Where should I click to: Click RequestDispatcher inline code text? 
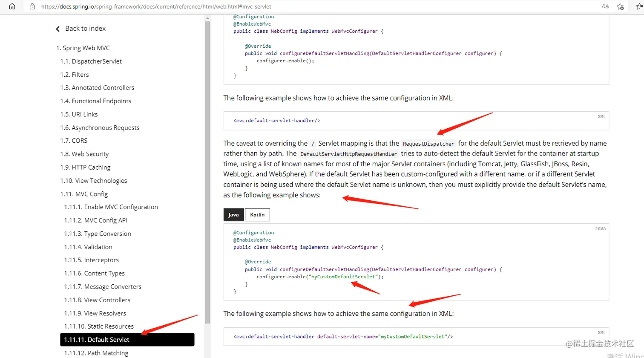pos(428,144)
